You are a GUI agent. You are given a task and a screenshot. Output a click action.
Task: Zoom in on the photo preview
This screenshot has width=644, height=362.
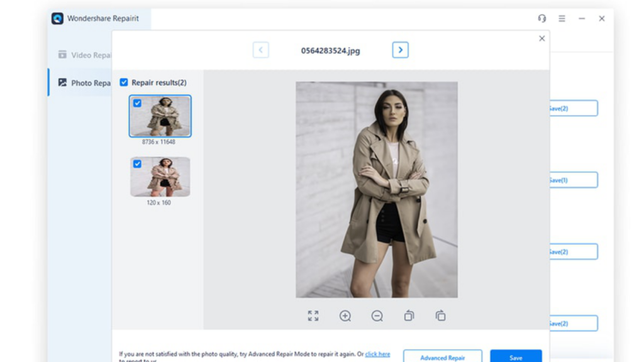pyautogui.click(x=345, y=316)
